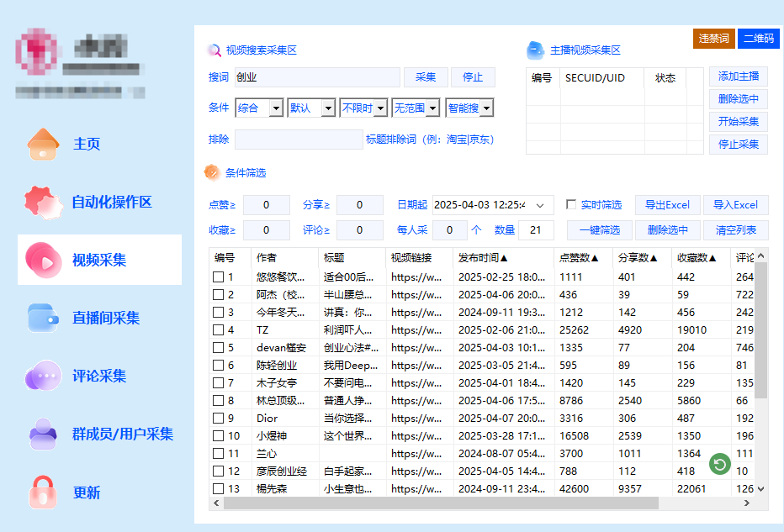784x532 pixels.
Task: Click the blue live room collection icon
Action: pyautogui.click(x=43, y=318)
